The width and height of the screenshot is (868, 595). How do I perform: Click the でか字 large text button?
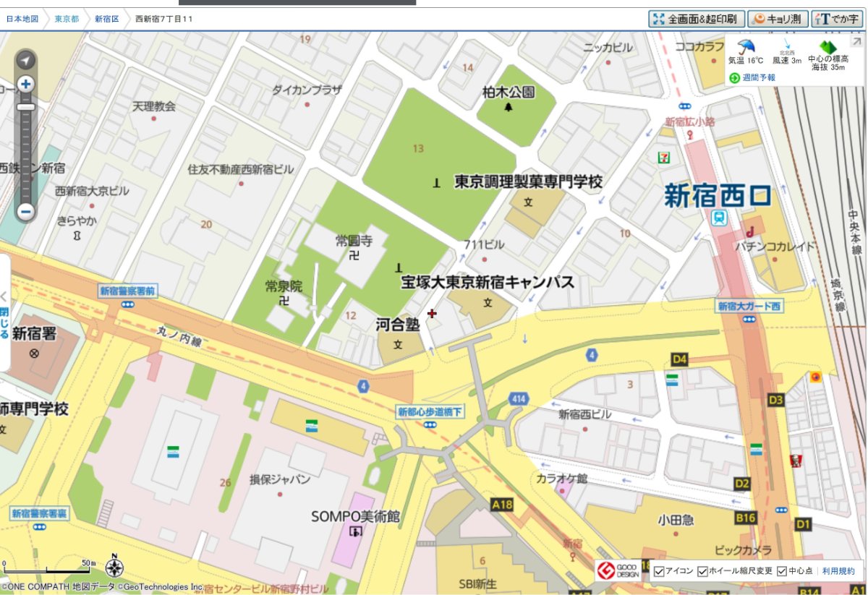point(838,19)
